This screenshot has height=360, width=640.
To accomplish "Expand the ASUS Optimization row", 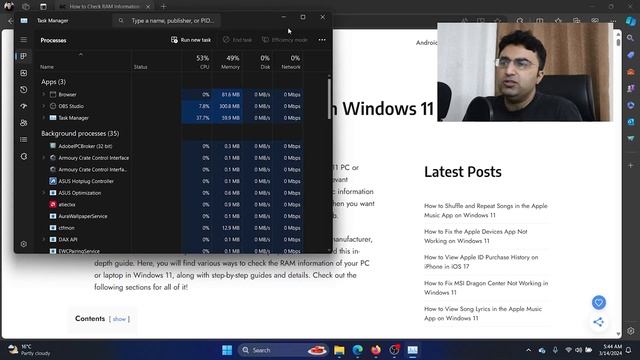I will point(44,193).
